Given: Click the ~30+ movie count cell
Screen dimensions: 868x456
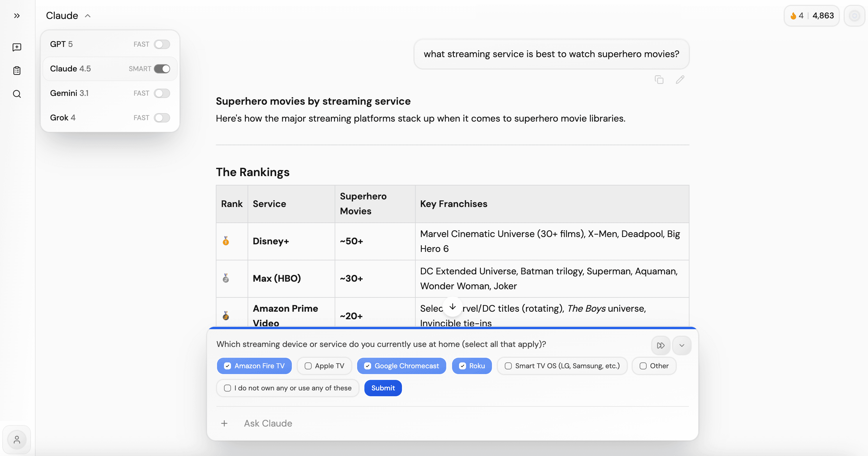Looking at the screenshot, I should click(375, 279).
